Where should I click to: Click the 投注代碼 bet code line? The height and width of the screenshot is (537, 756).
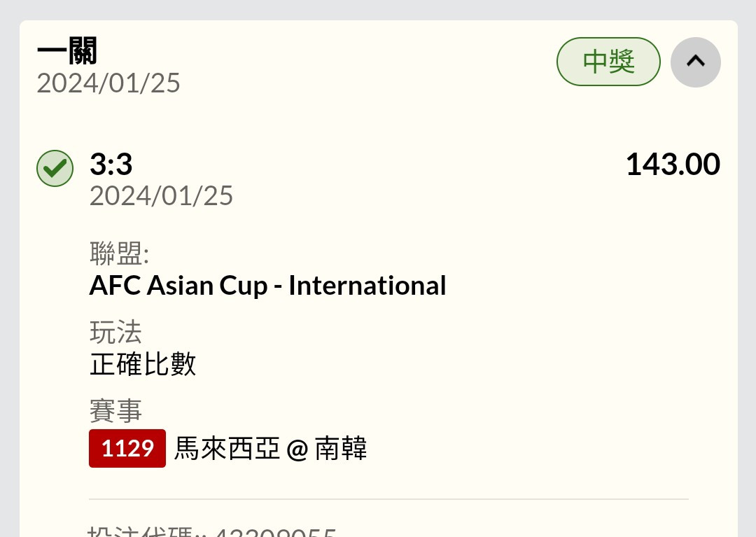coord(211,531)
